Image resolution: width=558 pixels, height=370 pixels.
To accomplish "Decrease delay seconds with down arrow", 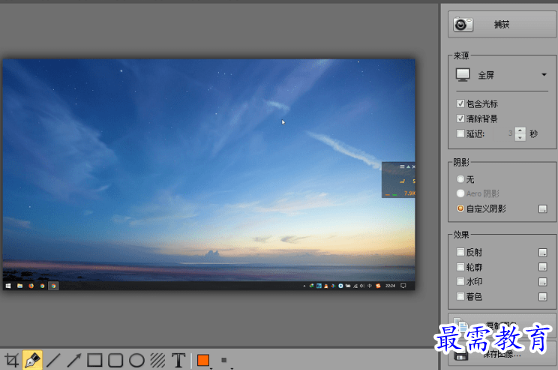I will tap(520, 137).
